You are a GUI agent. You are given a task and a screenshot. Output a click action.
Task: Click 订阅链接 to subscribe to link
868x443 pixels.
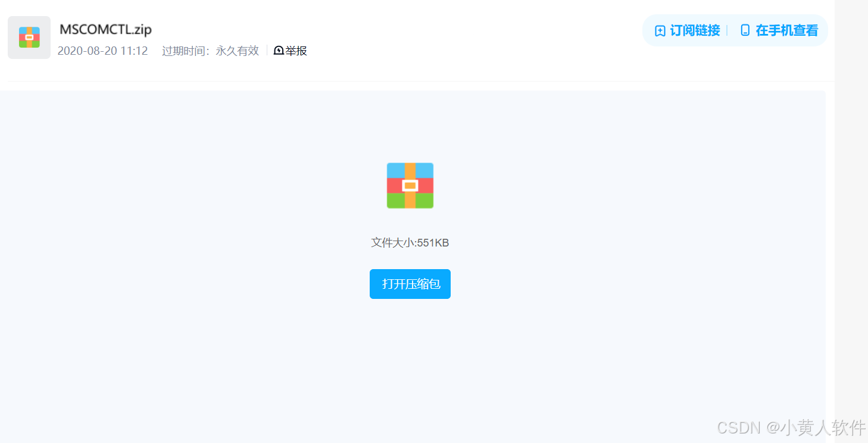tap(687, 30)
